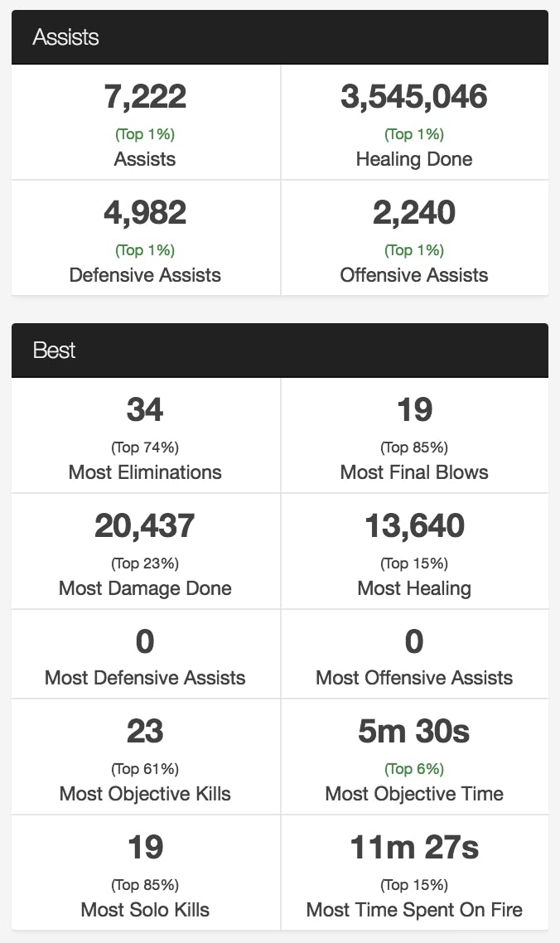
Task: Click the Most Offensive Assists label
Action: point(414,678)
